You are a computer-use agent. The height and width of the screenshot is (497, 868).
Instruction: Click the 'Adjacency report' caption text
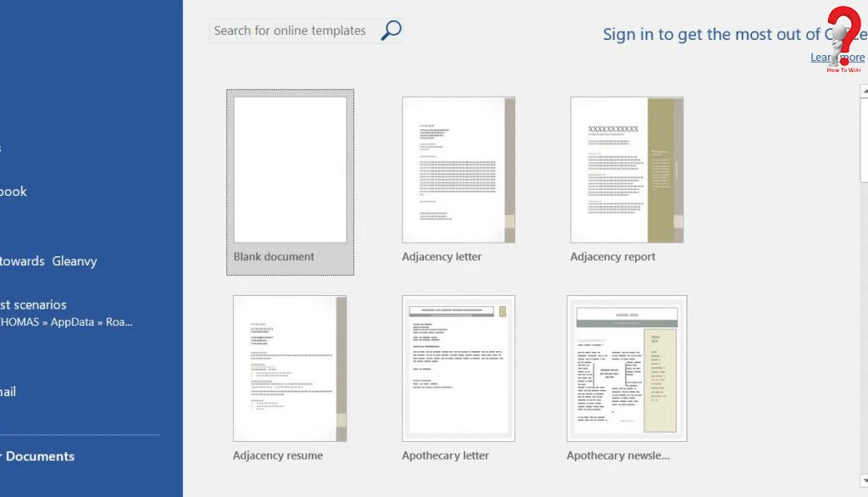[x=612, y=257]
